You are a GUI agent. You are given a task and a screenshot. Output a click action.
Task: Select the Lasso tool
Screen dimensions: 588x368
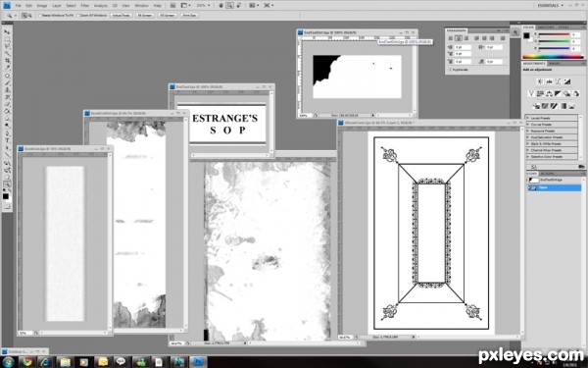[x=7, y=46]
